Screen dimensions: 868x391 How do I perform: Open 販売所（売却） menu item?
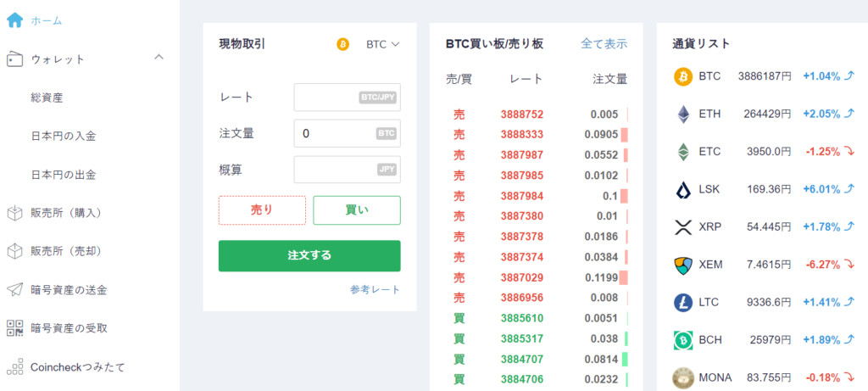(66, 251)
